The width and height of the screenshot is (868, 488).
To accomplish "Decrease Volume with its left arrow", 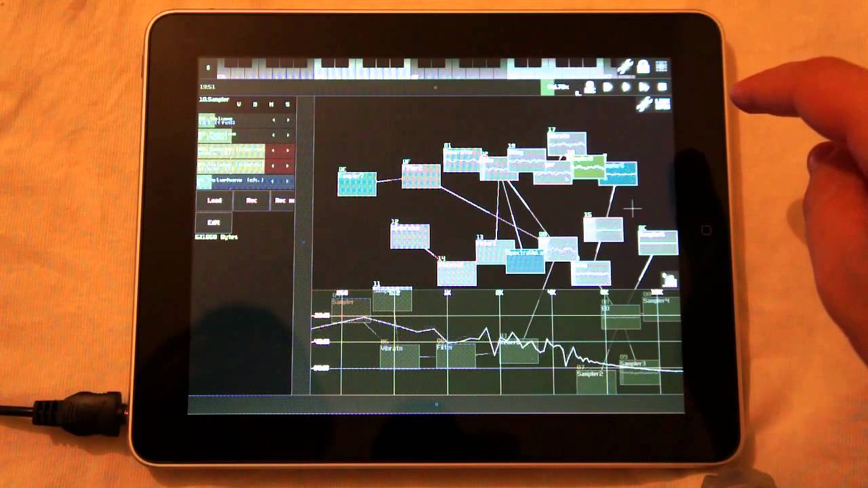I will [273, 121].
